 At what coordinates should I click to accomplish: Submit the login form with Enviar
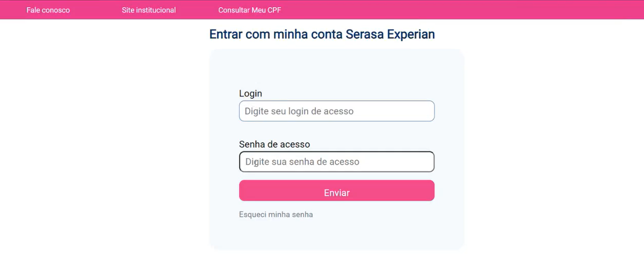coord(336,191)
